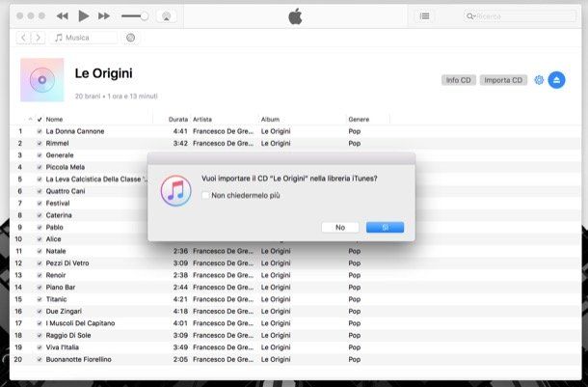Select track Raggio Di Sole

[68, 335]
